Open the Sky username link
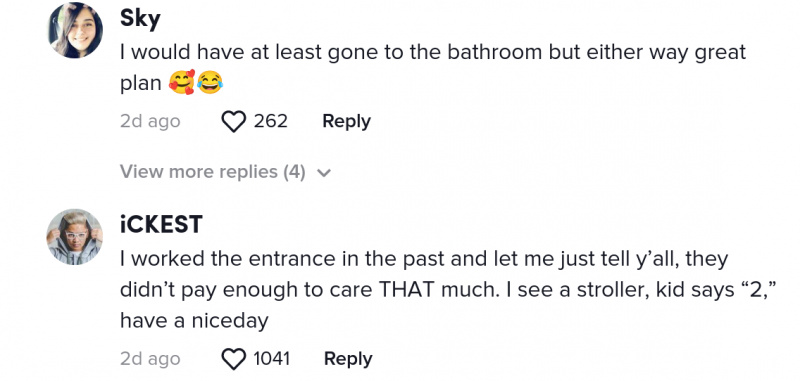Screen dimensions: 800x381 click(x=140, y=19)
